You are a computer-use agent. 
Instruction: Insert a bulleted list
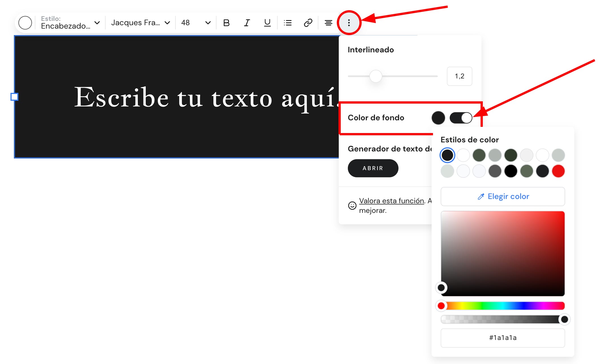tap(288, 23)
